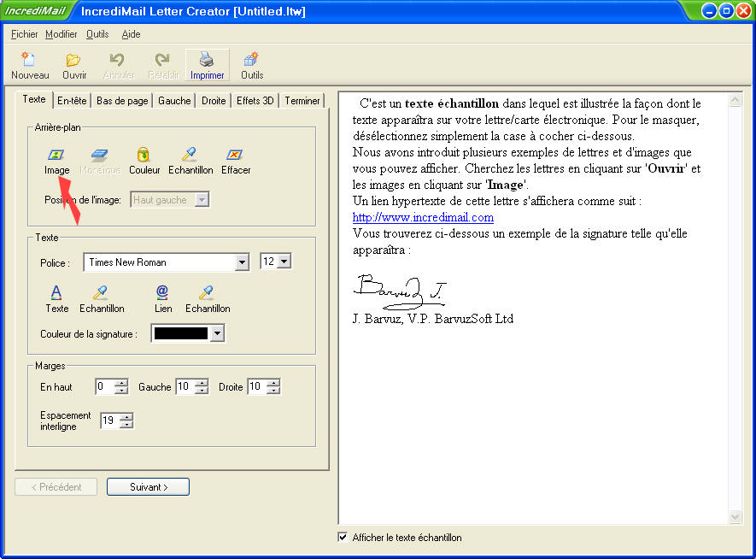The height and width of the screenshot is (559, 756).
Task: Open the Aide menu
Action: [131, 34]
